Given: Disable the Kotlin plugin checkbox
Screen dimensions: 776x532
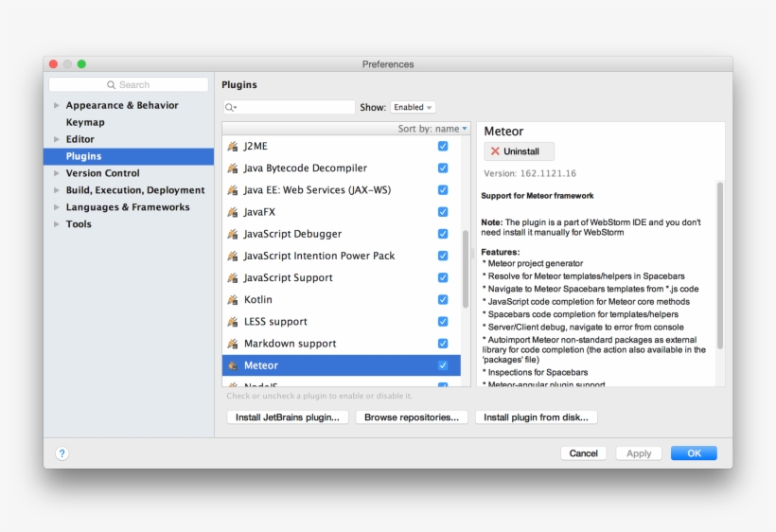Looking at the screenshot, I should [x=443, y=299].
